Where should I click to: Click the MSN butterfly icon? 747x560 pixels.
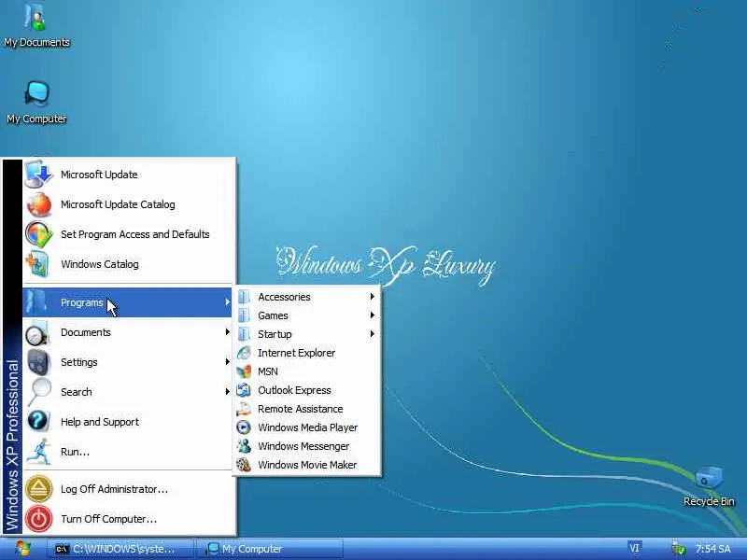(244, 371)
